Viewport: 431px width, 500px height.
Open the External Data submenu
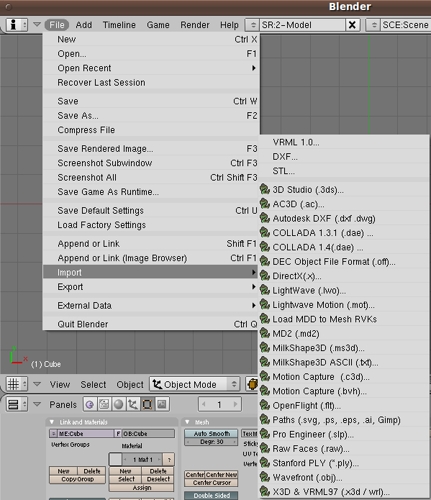coord(151,305)
